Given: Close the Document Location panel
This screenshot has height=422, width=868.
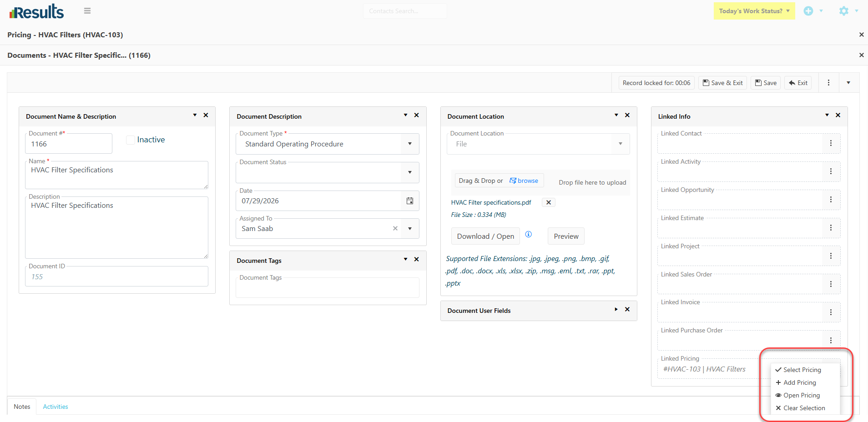Looking at the screenshot, I should pos(627,116).
